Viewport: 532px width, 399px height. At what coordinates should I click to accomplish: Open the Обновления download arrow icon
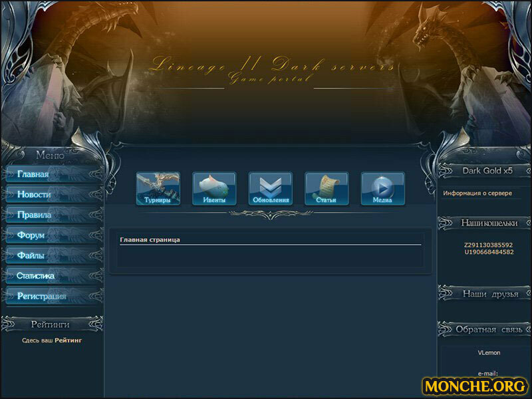[x=271, y=188]
